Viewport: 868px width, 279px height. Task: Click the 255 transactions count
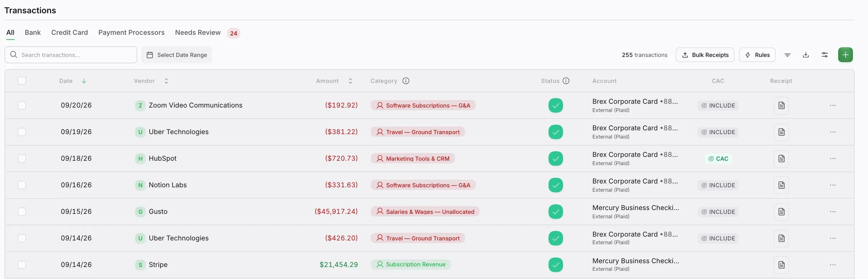pyautogui.click(x=644, y=55)
